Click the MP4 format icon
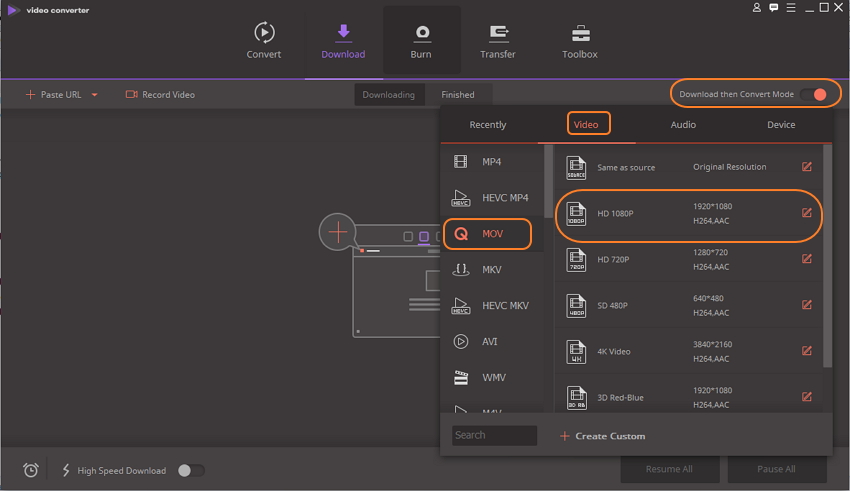The image size is (850, 491). coord(461,161)
